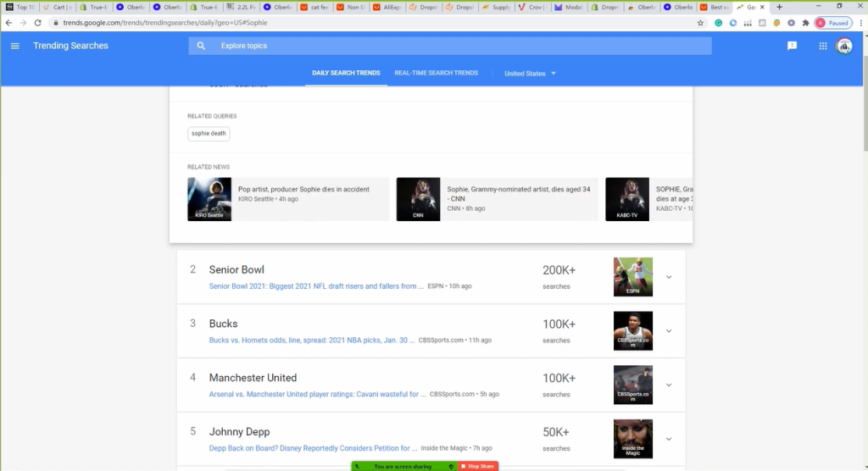Switch to the 'cat fee' browser tab

point(314,7)
